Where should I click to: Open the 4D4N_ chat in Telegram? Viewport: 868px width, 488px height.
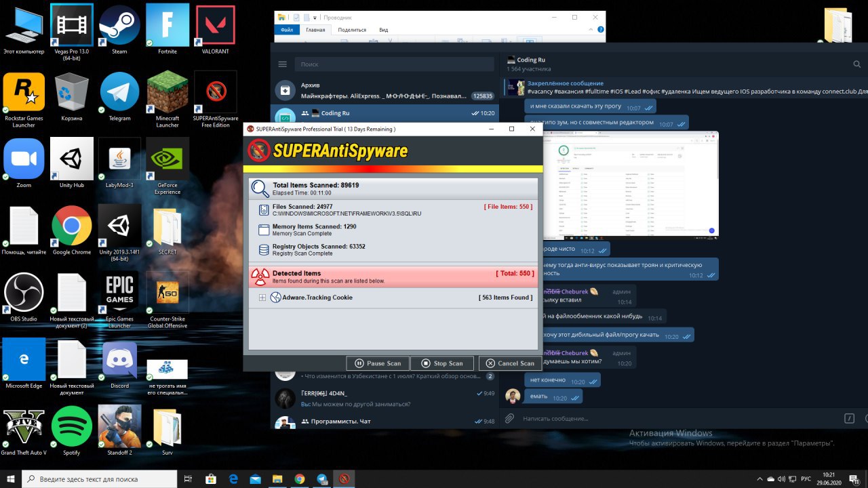(385, 399)
